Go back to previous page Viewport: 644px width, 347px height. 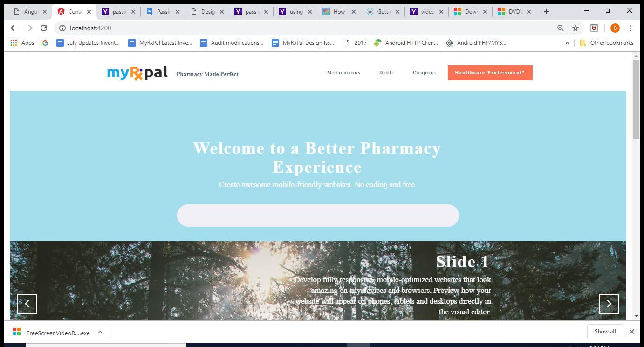point(14,28)
